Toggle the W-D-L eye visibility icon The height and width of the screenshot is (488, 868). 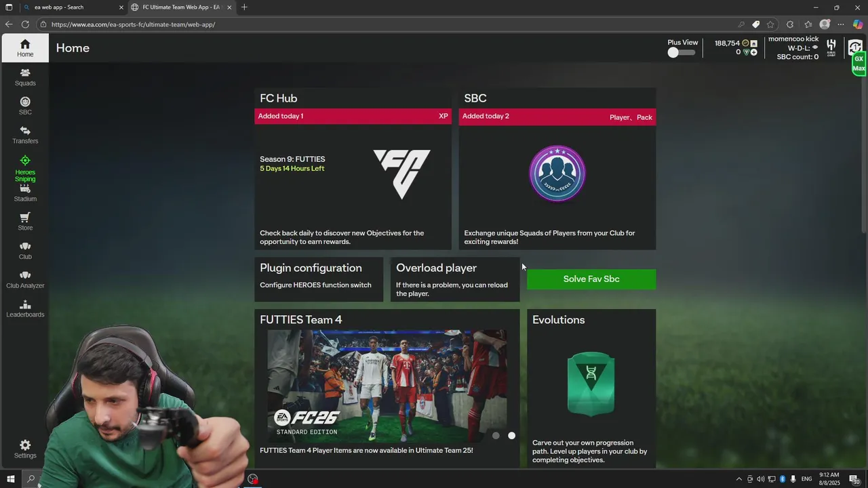815,48
